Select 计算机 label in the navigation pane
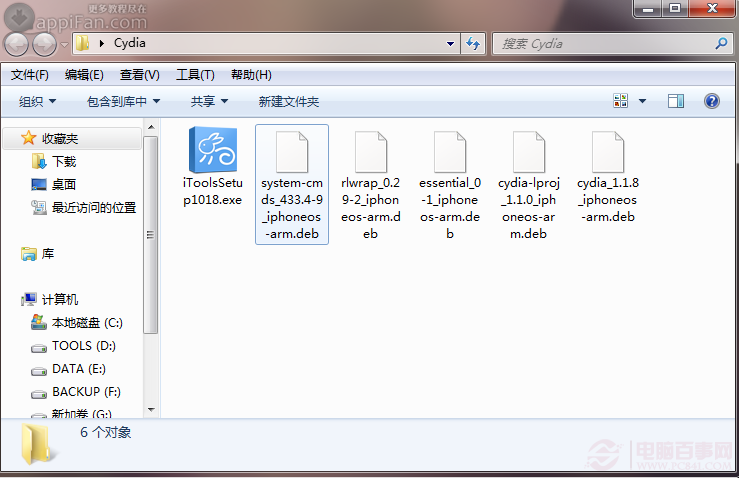Viewport: 739px width, 478px height. click(x=60, y=300)
